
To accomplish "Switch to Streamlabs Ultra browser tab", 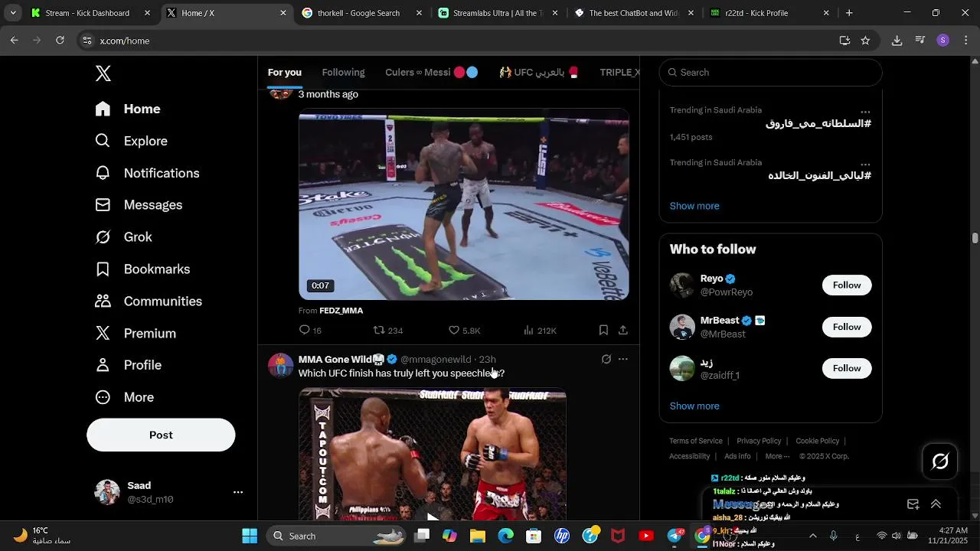I will (498, 13).
